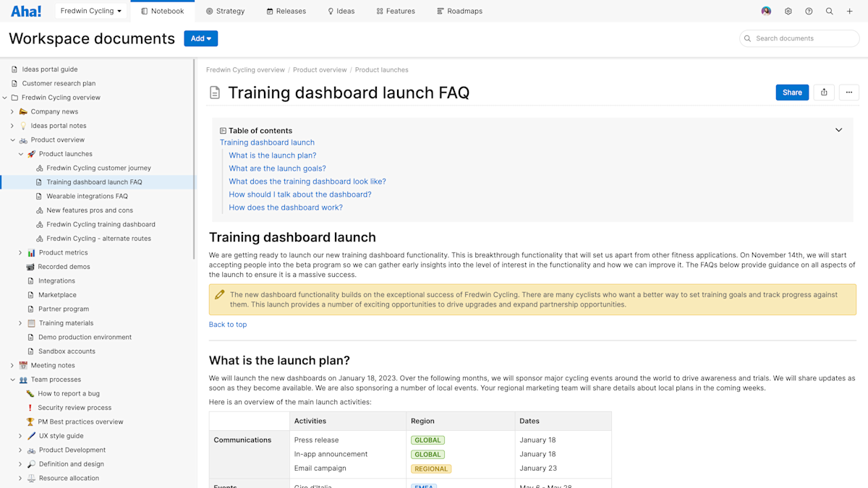The width and height of the screenshot is (868, 488).
Task: Open Fredwin Cycling customer journey
Action: (98, 168)
